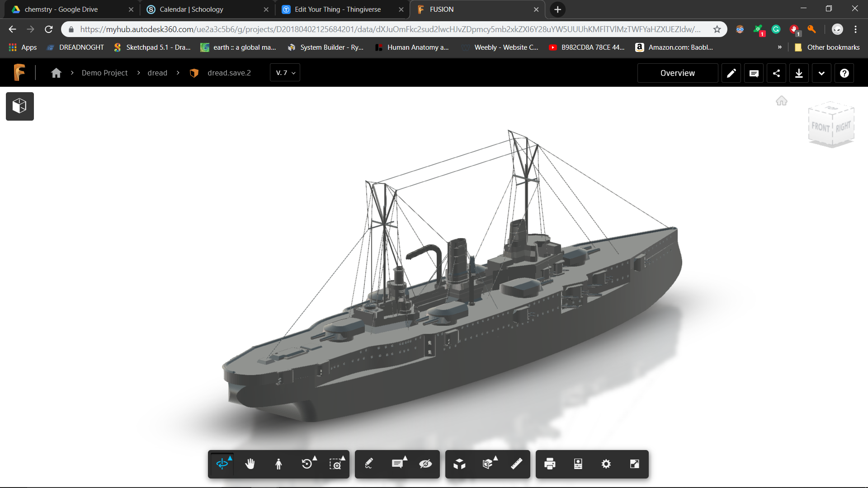Screen dimensions: 868x488
Task: Open the Explode model tool
Action: (x=459, y=464)
